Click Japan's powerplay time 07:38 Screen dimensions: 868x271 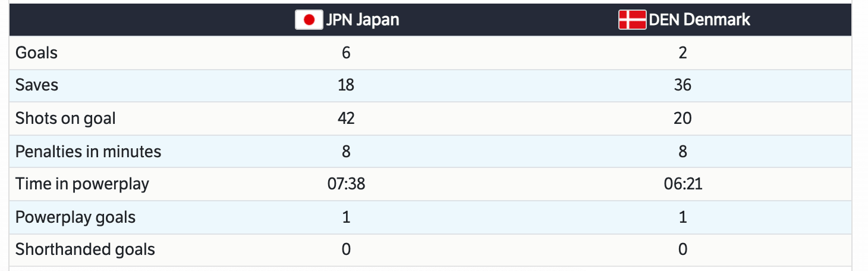click(x=346, y=184)
